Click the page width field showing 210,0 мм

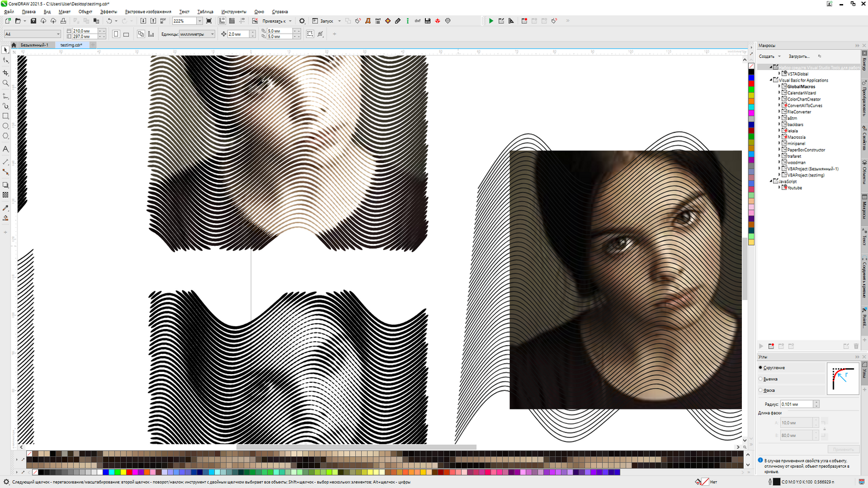click(84, 31)
